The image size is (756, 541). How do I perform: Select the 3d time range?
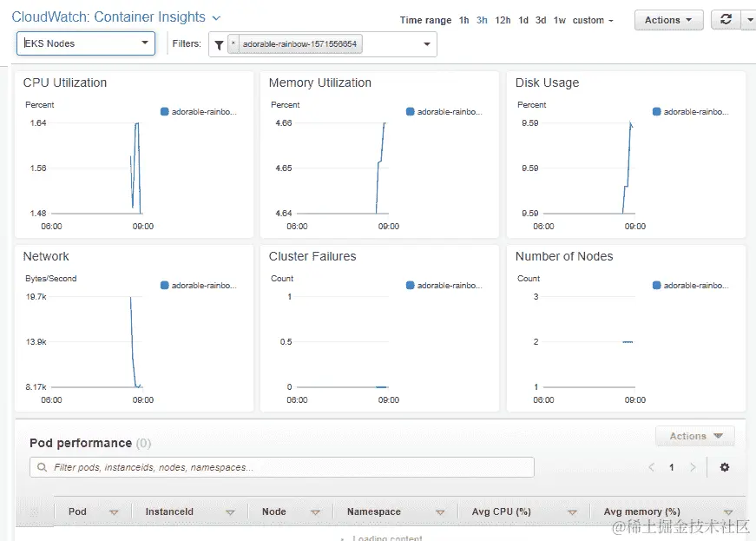(541, 20)
